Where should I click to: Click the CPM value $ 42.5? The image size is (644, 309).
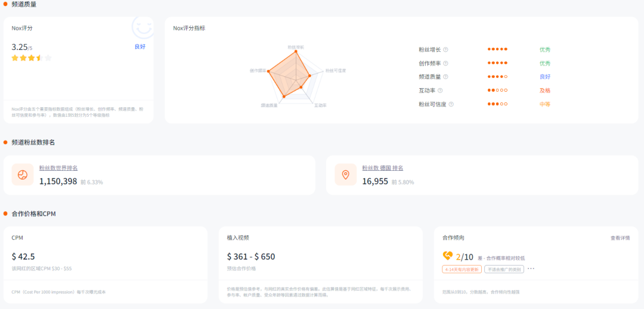[23, 257]
